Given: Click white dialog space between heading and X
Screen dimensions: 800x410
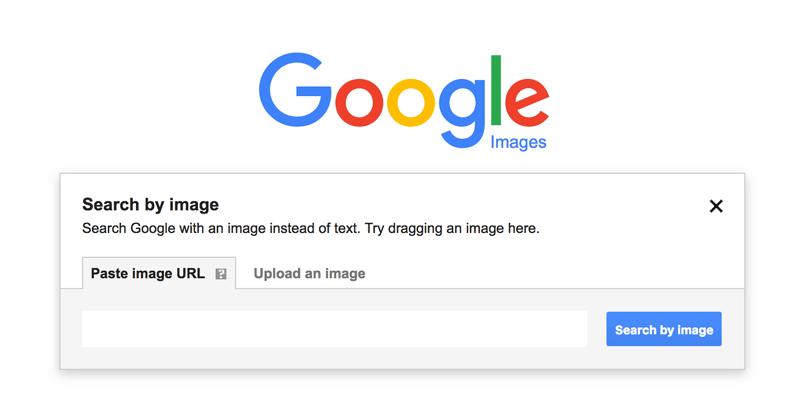Looking at the screenshot, I should (460, 205).
